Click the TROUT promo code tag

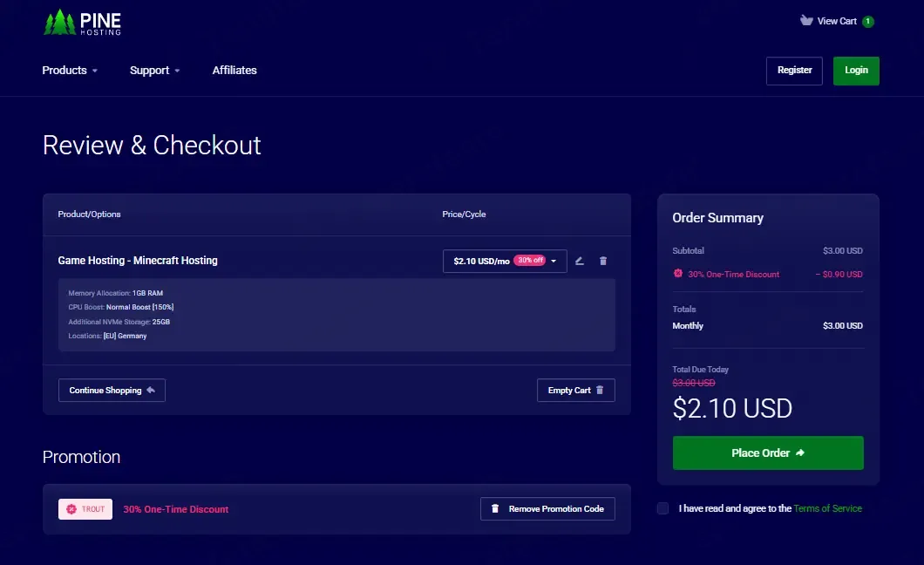coord(85,509)
